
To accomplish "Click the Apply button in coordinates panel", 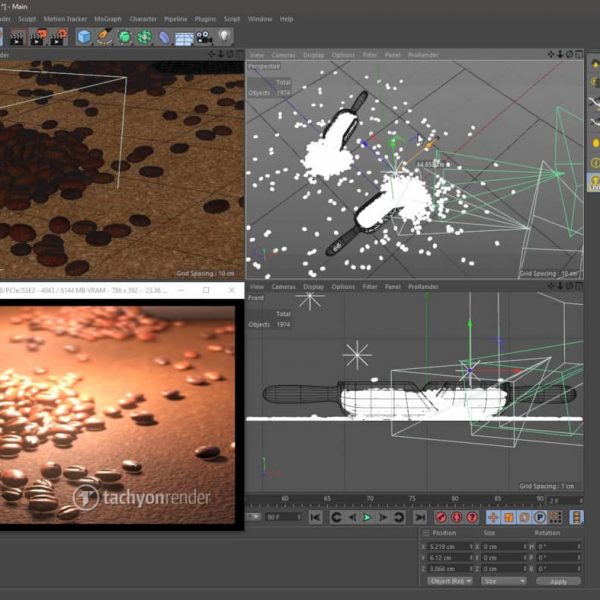I will coord(558,581).
